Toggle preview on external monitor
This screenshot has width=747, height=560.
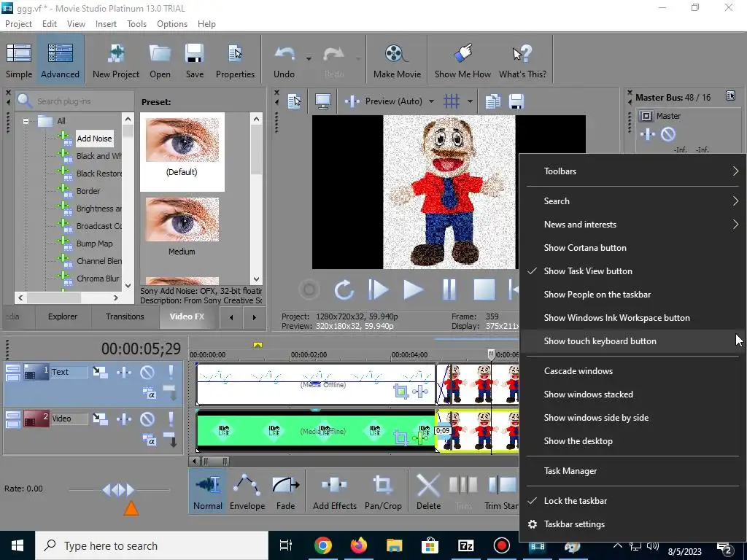pyautogui.click(x=323, y=101)
